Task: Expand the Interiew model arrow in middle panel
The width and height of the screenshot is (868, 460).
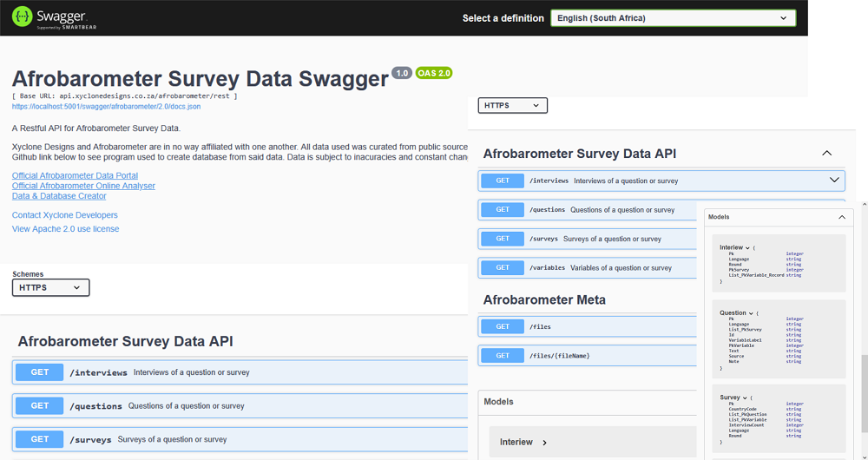Action: pos(545,443)
